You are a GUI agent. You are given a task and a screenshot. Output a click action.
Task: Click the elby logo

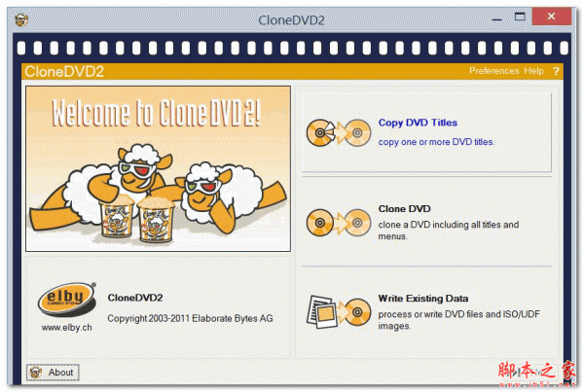67,300
